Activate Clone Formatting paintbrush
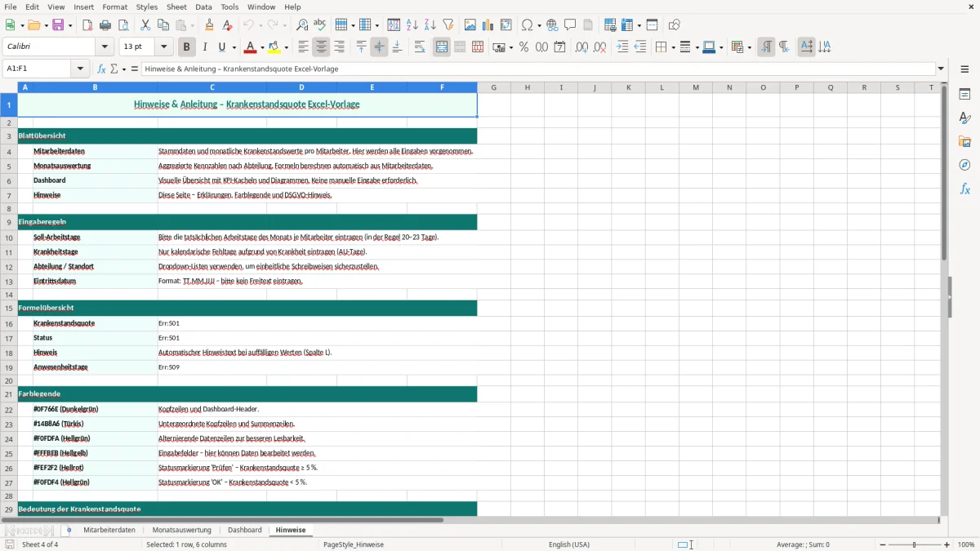Image resolution: width=980 pixels, height=551 pixels. pos(210,25)
